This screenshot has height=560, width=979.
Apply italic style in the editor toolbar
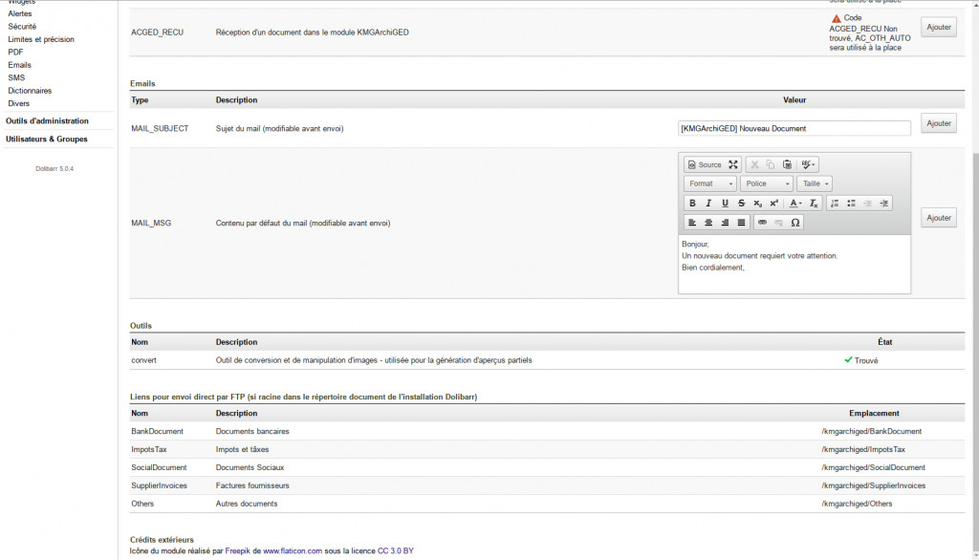click(x=708, y=203)
